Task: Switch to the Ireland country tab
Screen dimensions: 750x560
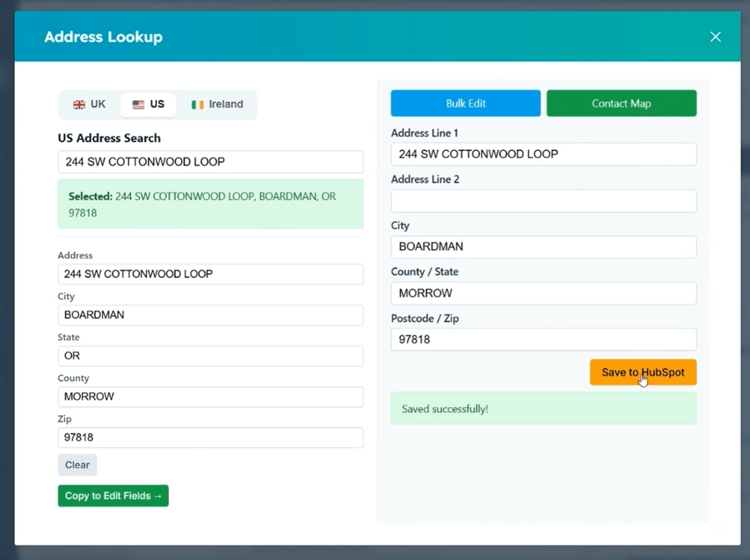Action: point(217,104)
